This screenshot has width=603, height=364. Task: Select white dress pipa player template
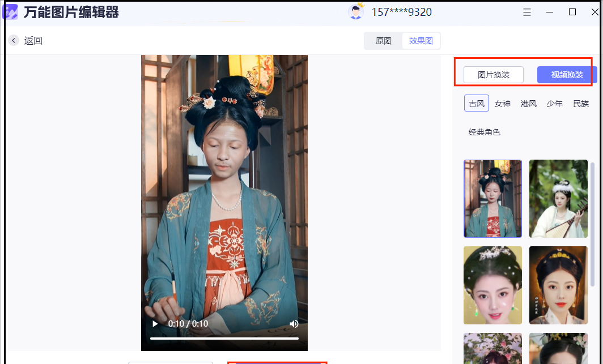(558, 199)
